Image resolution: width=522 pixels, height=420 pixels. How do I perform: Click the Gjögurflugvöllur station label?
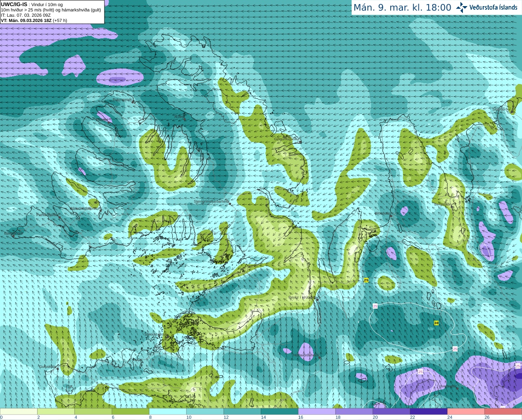coord(287,139)
